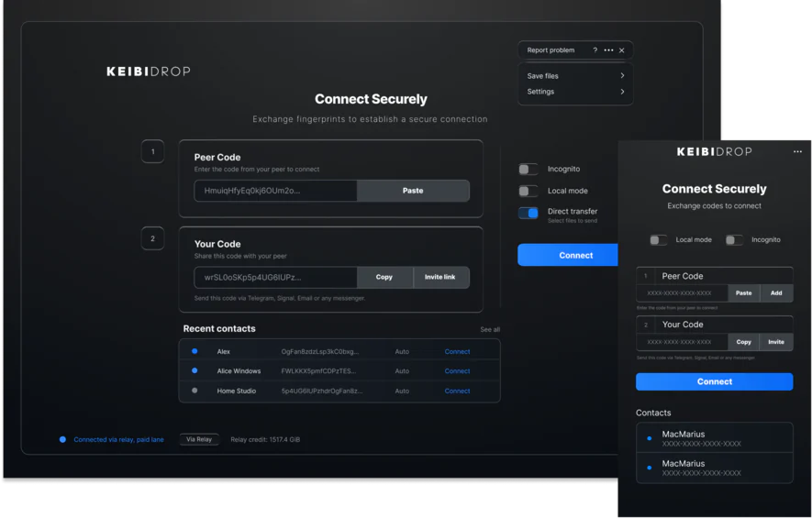
Task: Open the Save files menu entry
Action: coord(575,75)
